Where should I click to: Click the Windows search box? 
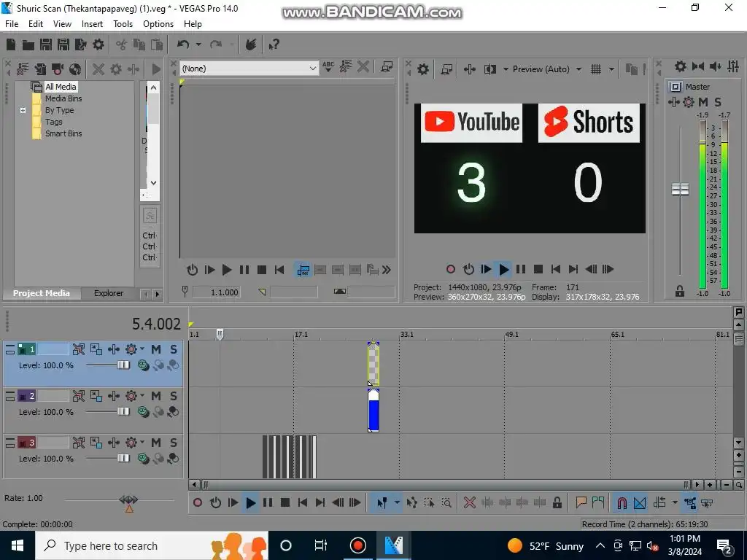[152, 545]
